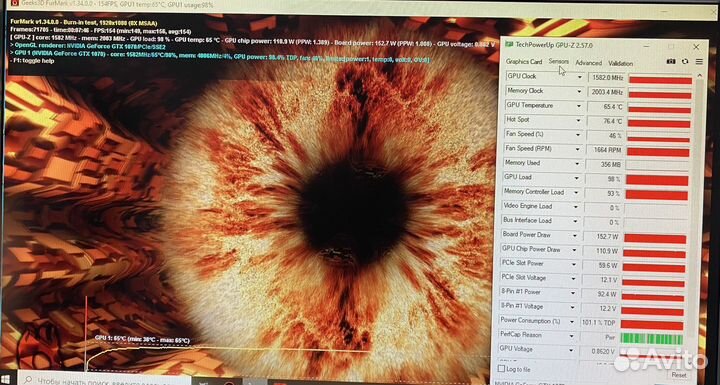Open the Memory Clock sensor dropdown
Image resolution: width=720 pixels, height=385 pixels.
coord(579,91)
